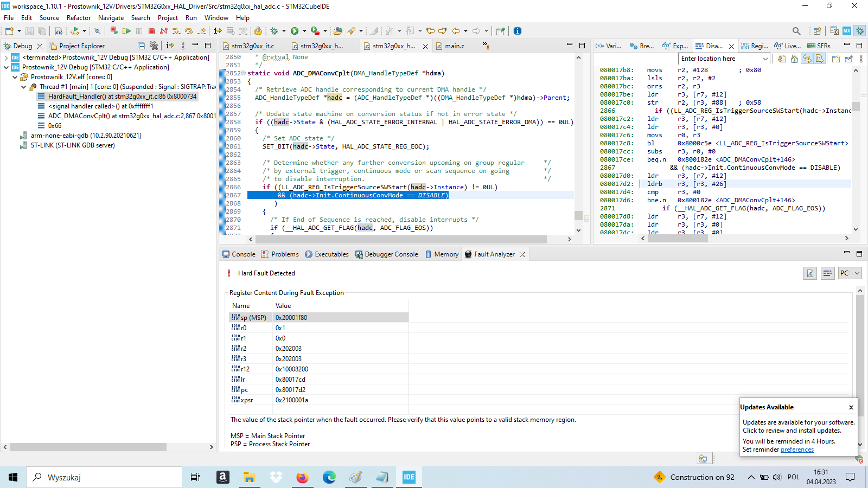Open the Build hammer-style 010 icon
This screenshot has height=488, width=868.
59,31
